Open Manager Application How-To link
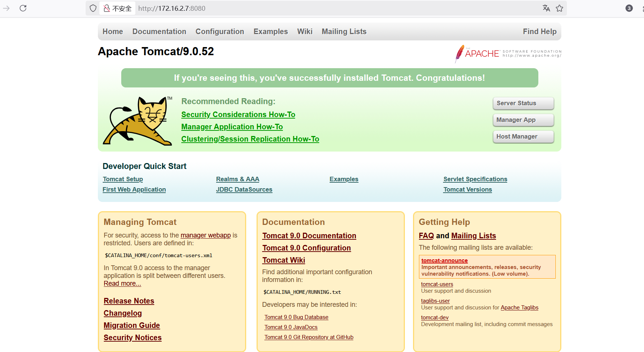This screenshot has width=644, height=352. pyautogui.click(x=232, y=127)
